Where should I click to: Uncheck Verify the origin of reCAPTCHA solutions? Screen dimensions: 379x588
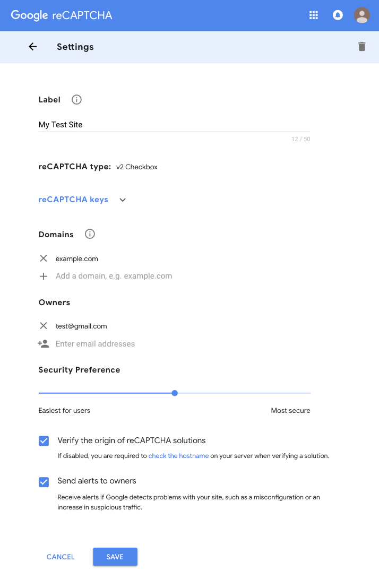tap(44, 441)
